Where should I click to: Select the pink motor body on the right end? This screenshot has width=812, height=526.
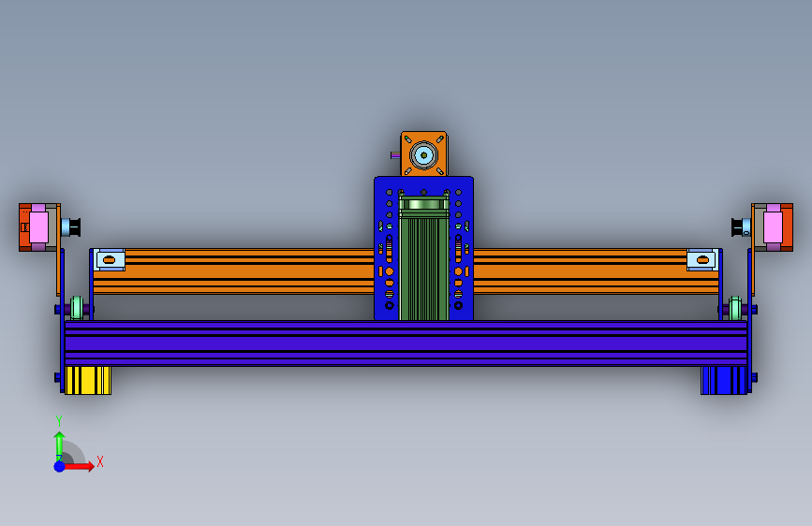click(773, 227)
